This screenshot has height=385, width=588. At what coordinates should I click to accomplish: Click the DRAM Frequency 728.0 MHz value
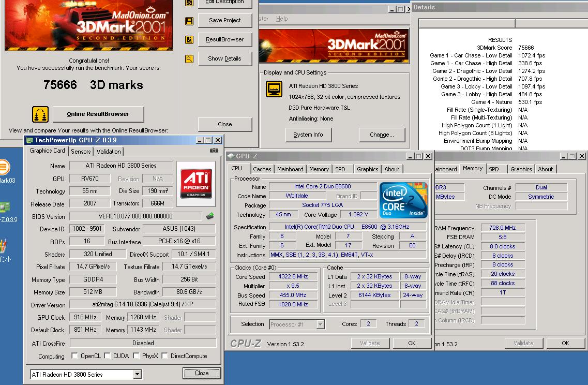(x=503, y=228)
